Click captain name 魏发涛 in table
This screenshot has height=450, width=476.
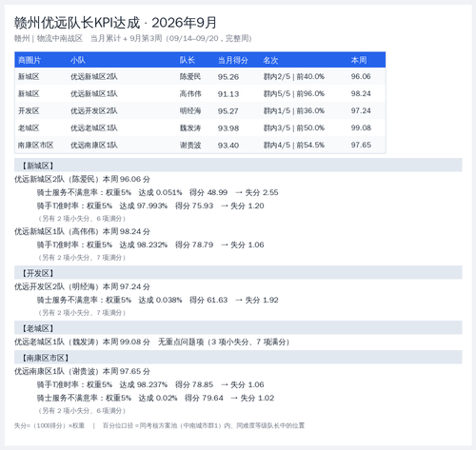point(190,127)
